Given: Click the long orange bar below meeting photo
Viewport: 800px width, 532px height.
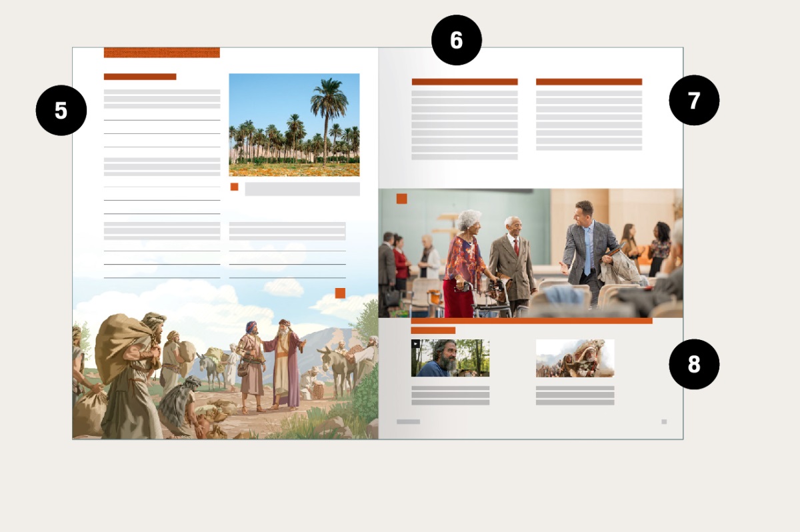Looking at the screenshot, I should [531, 321].
